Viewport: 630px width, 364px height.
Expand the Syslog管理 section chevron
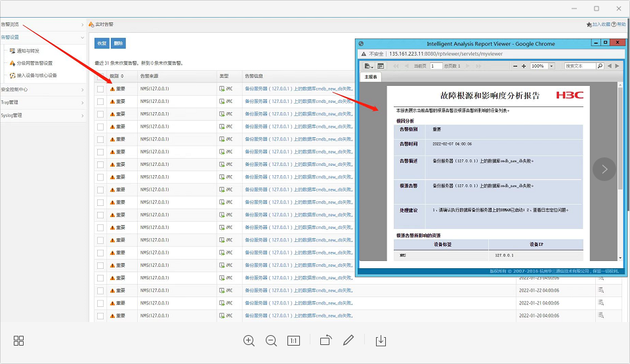pyautogui.click(x=83, y=115)
